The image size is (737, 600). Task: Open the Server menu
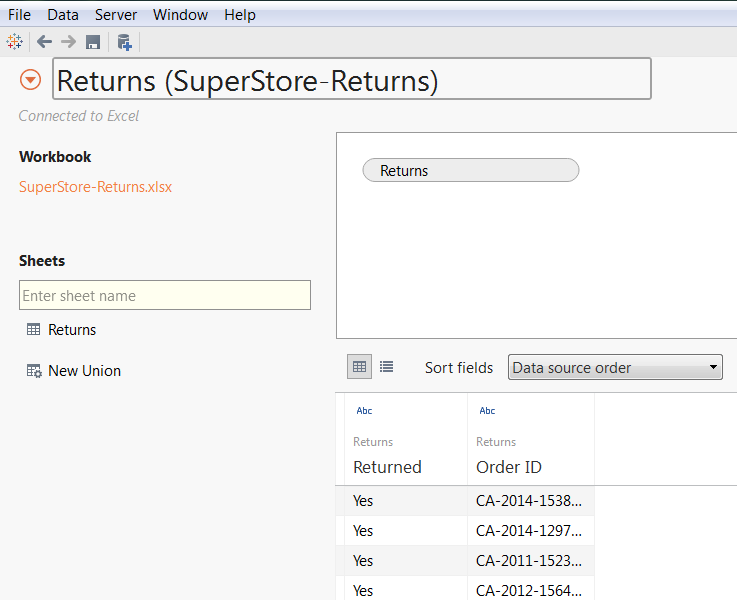(116, 15)
